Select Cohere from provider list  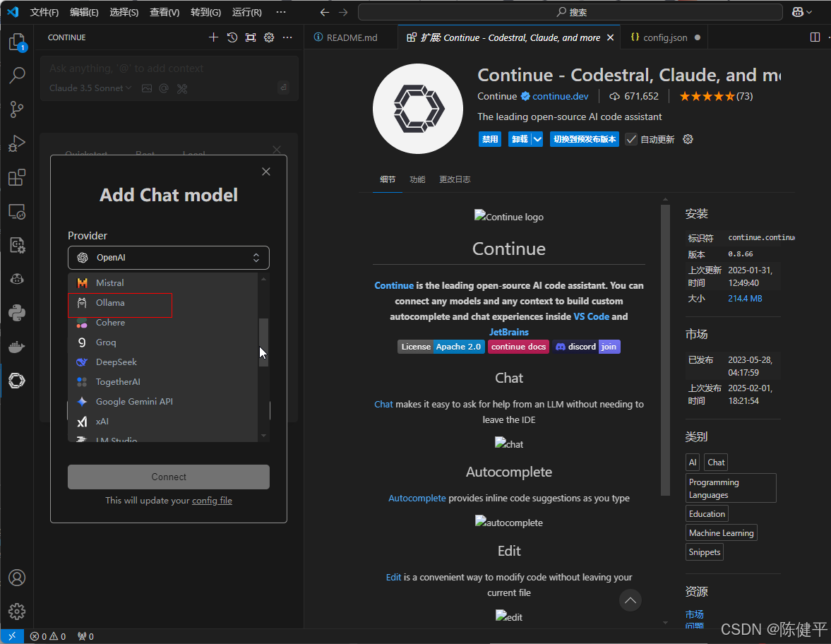point(162,322)
